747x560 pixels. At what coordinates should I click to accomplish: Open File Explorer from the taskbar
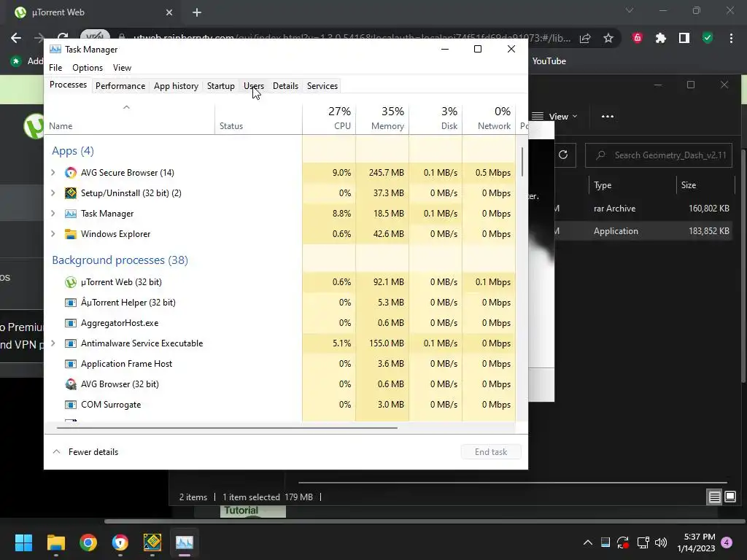point(55,542)
